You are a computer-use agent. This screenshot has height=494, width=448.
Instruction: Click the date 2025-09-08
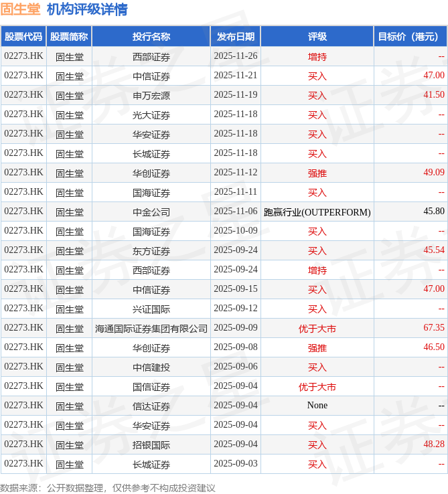click(236, 347)
